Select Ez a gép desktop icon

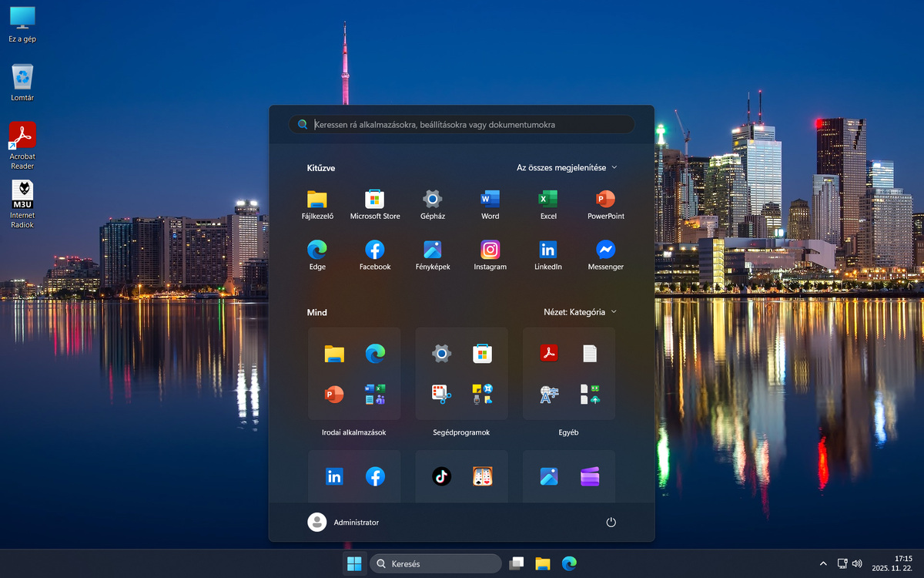click(22, 23)
